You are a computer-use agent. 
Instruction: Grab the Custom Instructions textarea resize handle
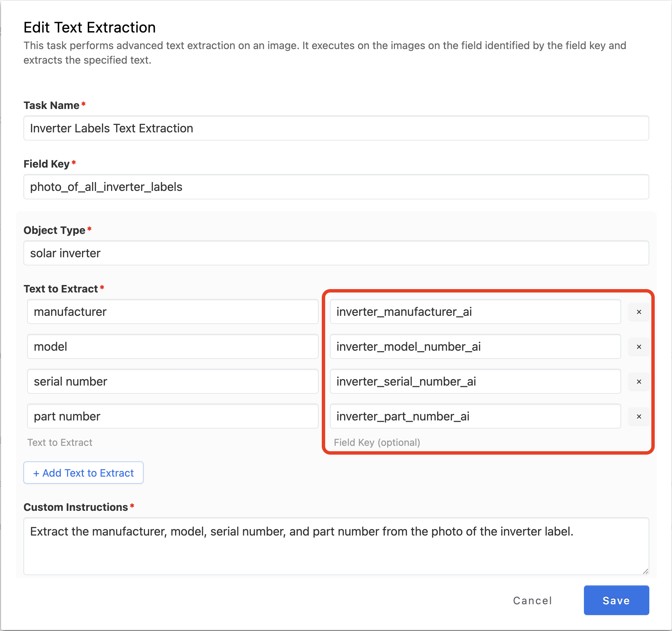pos(646,571)
